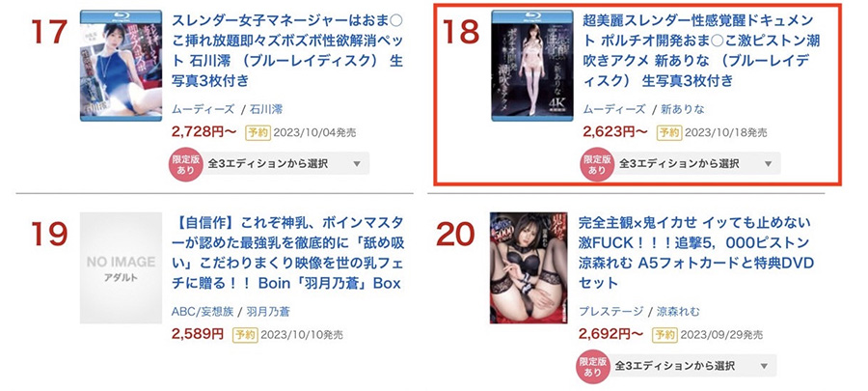
Task: Expand the 全3エディションから選択 dropdown on rank 18
Action: 696,164
